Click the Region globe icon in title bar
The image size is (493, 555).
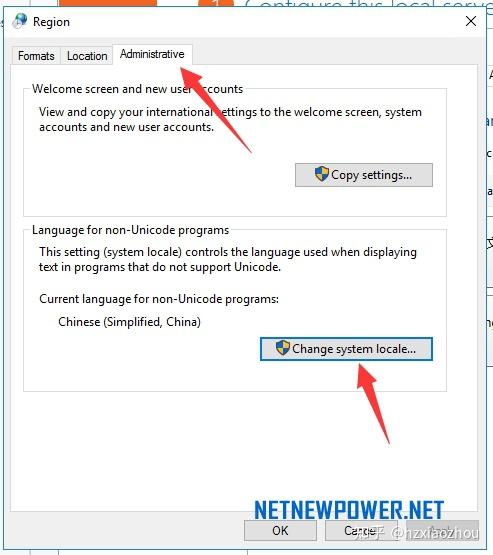point(19,21)
